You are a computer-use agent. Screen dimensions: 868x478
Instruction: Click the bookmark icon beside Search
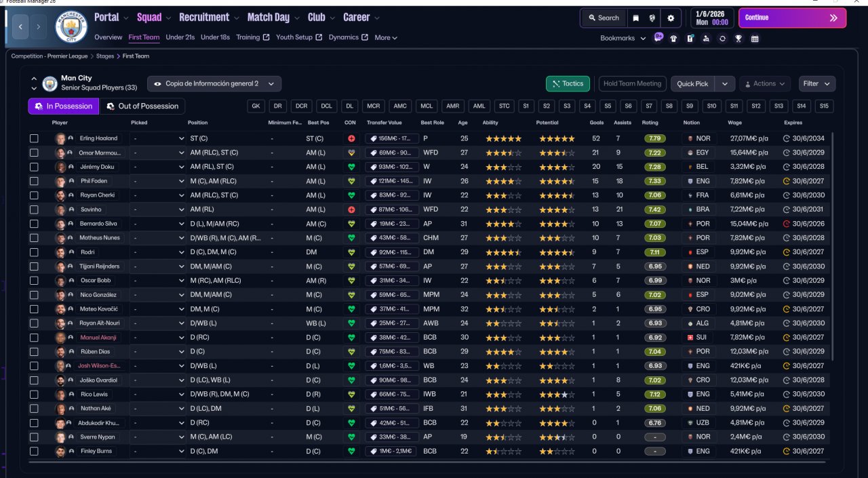(635, 18)
